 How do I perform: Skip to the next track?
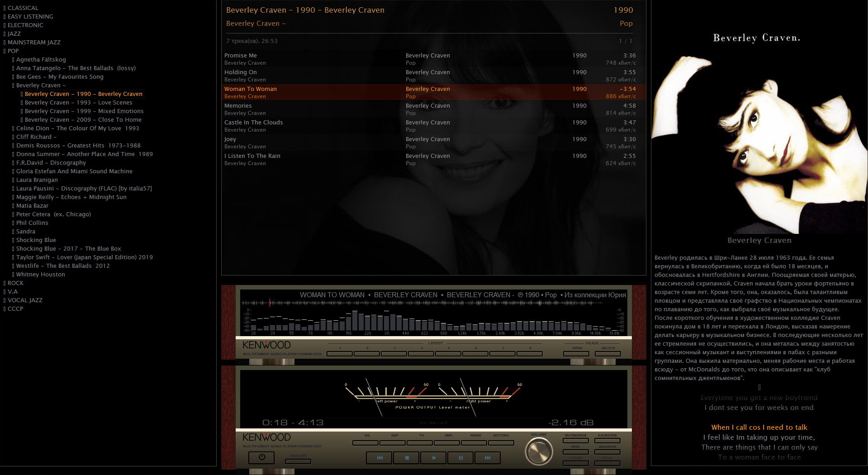point(487,458)
